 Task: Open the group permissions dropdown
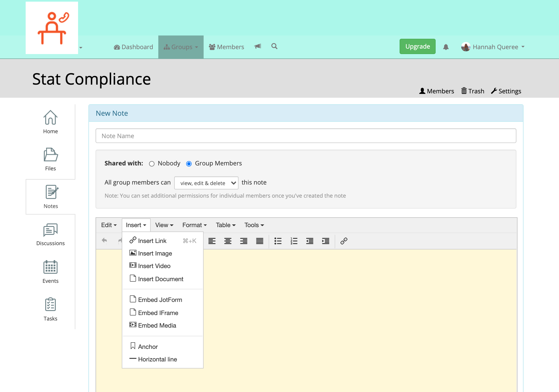(206, 183)
